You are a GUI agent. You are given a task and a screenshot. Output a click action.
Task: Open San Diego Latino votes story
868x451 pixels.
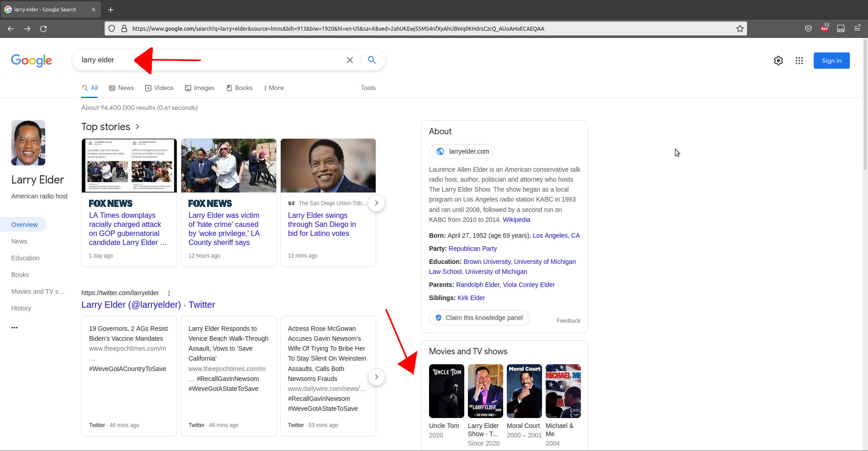(x=322, y=224)
